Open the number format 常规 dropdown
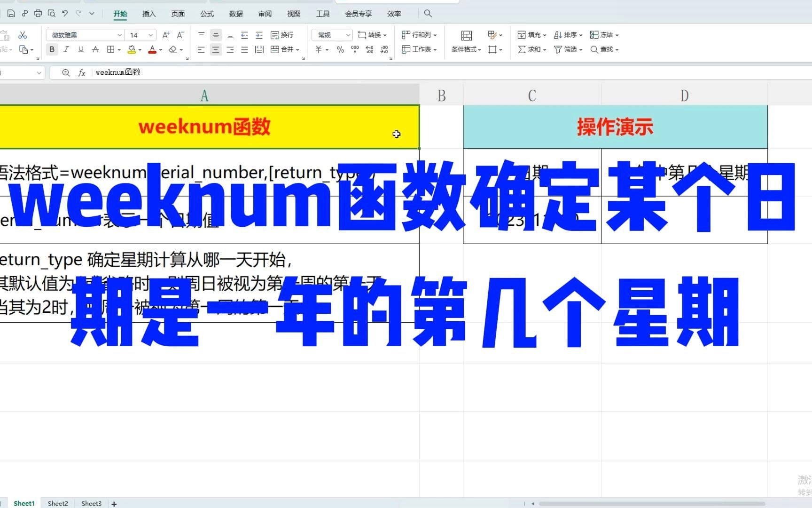The height and width of the screenshot is (508, 812). [332, 35]
